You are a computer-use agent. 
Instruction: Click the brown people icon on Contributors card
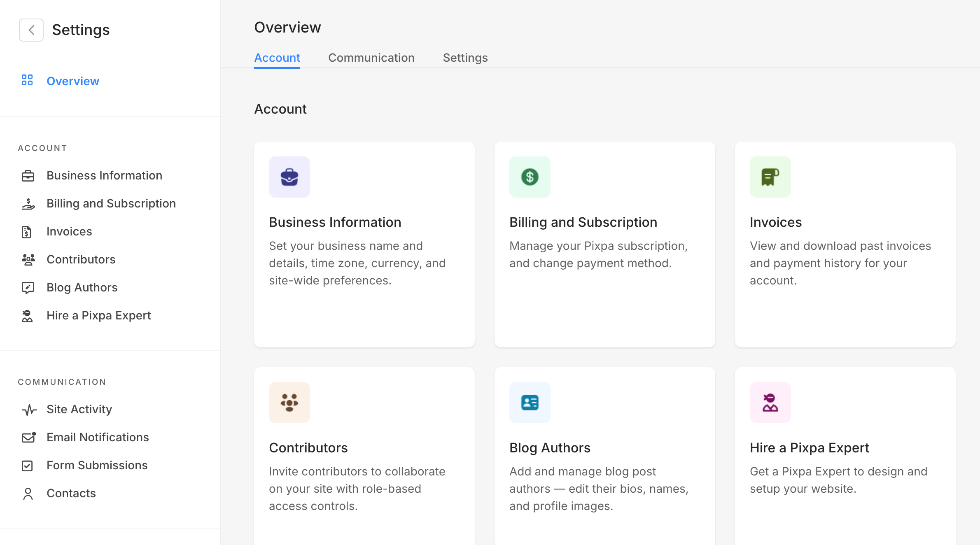289,403
